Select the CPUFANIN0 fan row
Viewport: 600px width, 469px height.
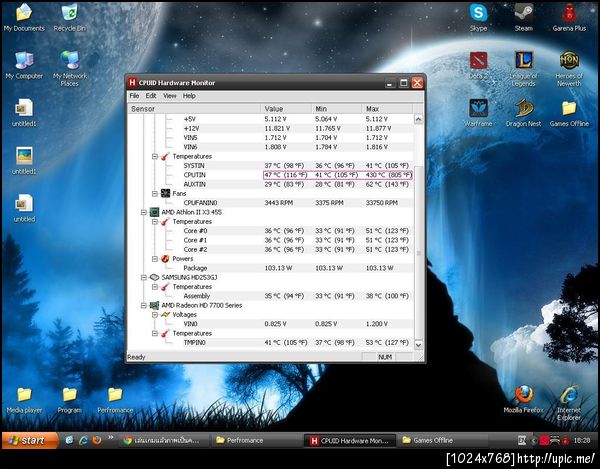point(271,203)
